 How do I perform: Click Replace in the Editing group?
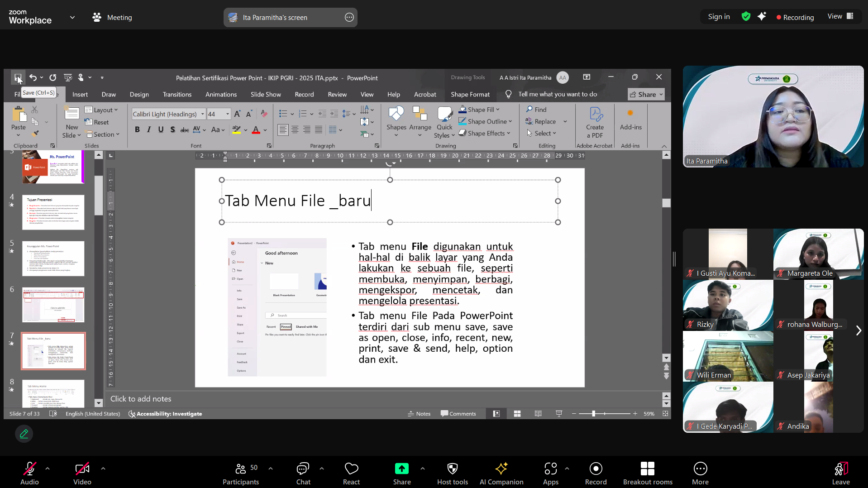(x=540, y=121)
